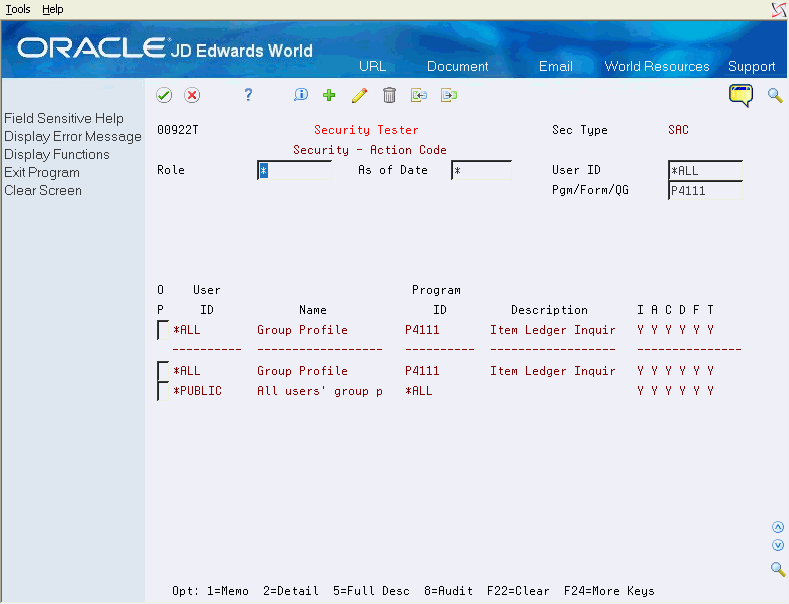Click the export arrow toolbar icon
Screen dimensions: 789x604
coord(449,95)
